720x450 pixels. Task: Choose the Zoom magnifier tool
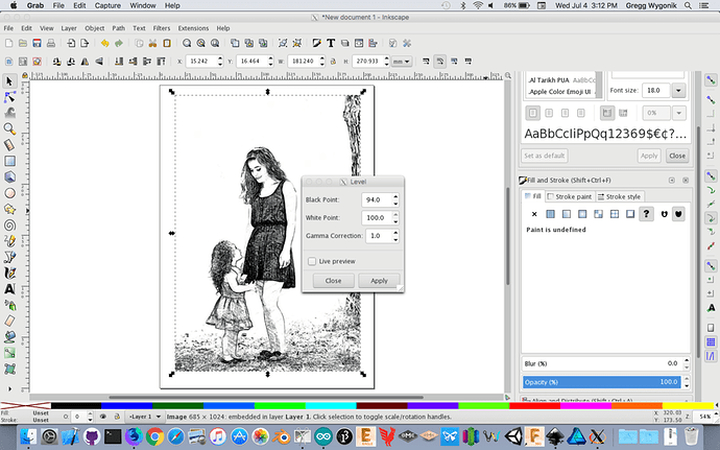(9, 129)
